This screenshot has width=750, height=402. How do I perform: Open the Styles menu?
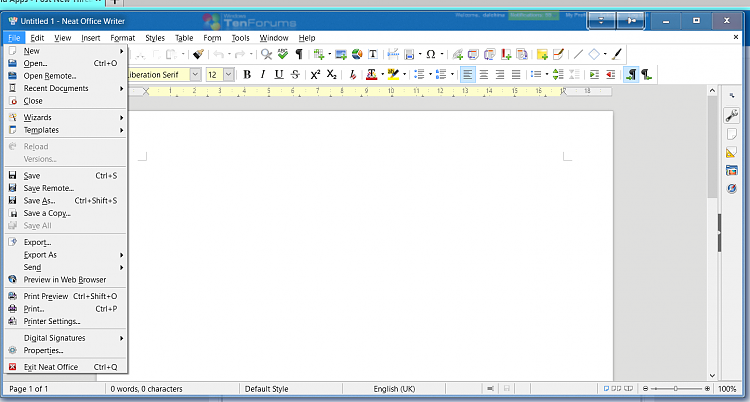[x=155, y=38]
